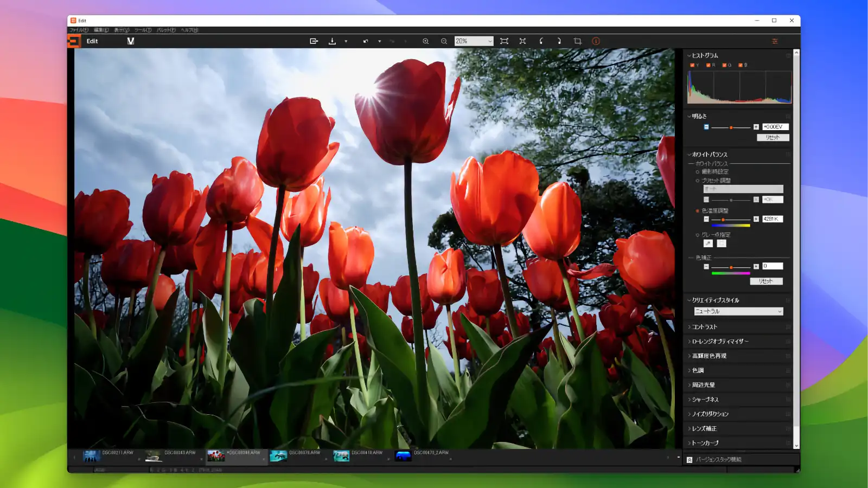Zoom out using the magnifier minus icon
This screenshot has width=868, height=488.
(x=444, y=41)
